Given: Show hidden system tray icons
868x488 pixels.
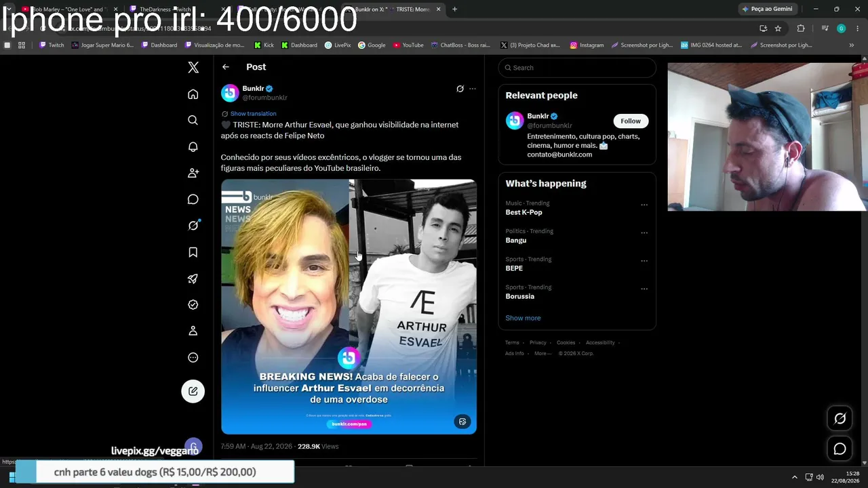Looking at the screenshot, I should pos(795,477).
